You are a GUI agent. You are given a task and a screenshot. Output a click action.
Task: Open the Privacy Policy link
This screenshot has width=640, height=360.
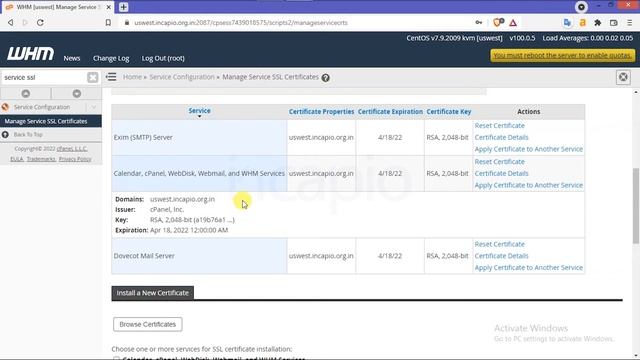coord(75,159)
